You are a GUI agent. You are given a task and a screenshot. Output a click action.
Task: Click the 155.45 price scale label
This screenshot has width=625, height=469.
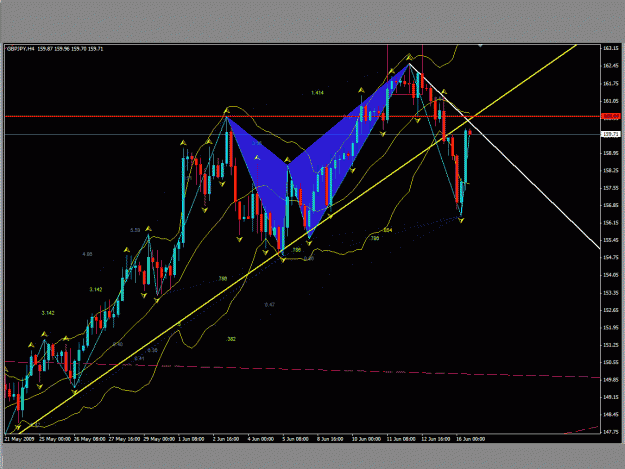point(609,240)
